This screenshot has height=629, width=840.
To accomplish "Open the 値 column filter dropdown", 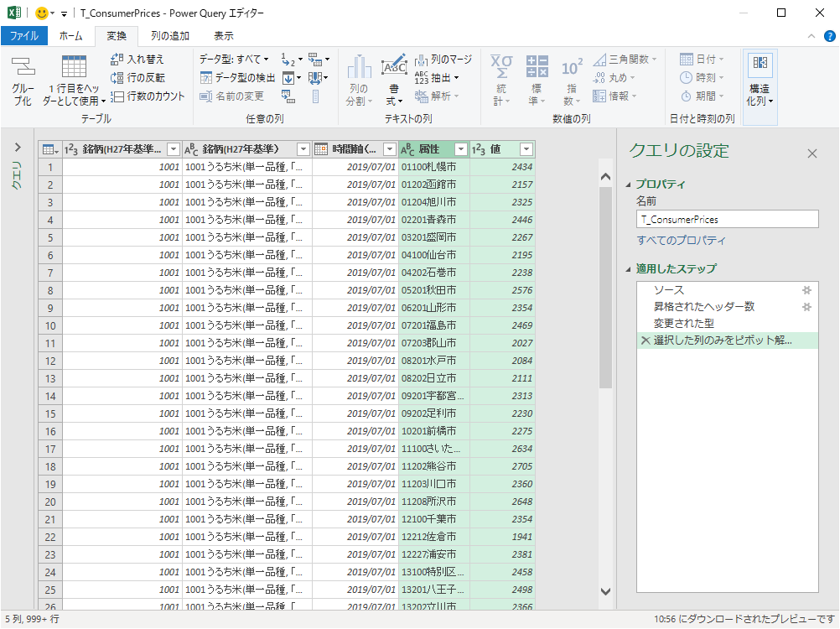I will [x=526, y=149].
